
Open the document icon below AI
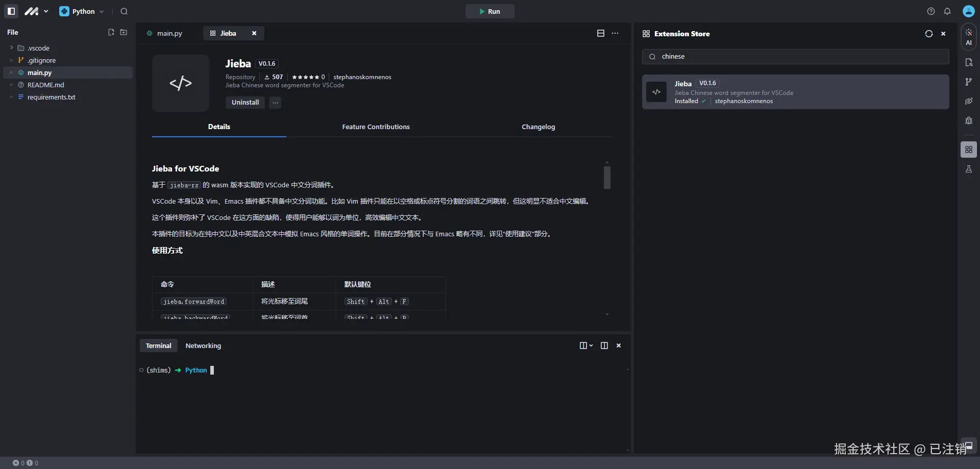969,62
